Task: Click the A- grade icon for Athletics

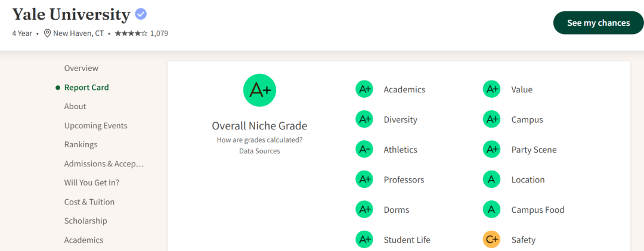Action: pos(364,150)
